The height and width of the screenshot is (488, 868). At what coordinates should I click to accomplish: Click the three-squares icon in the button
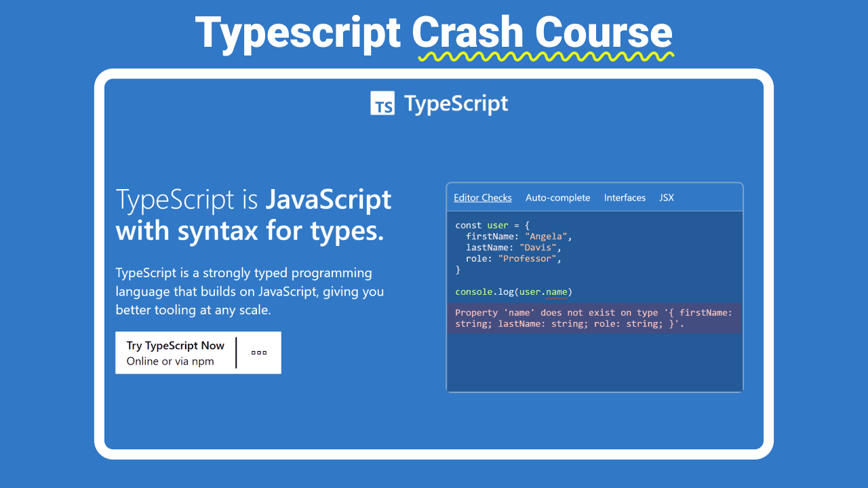point(259,352)
